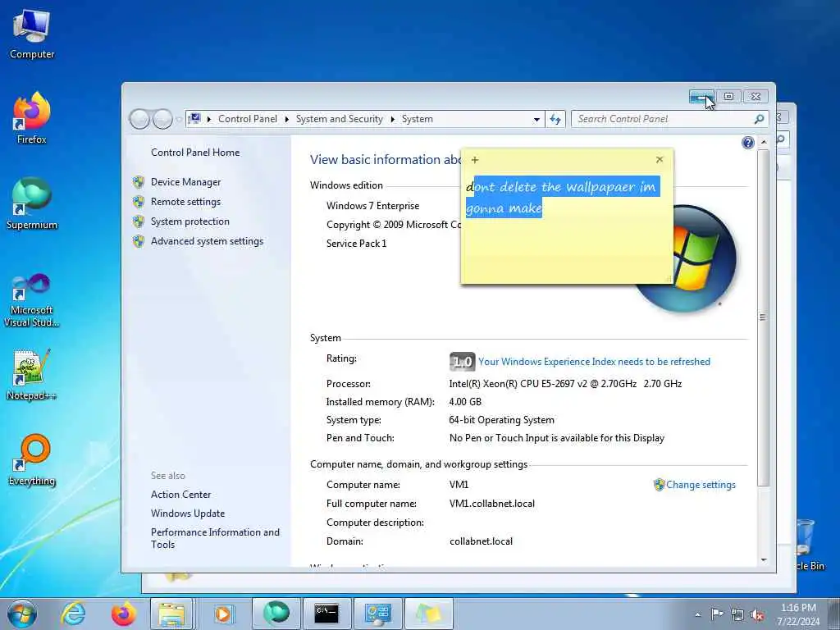840x630 pixels.
Task: Open Performance Information and Tools
Action: pyautogui.click(x=215, y=538)
